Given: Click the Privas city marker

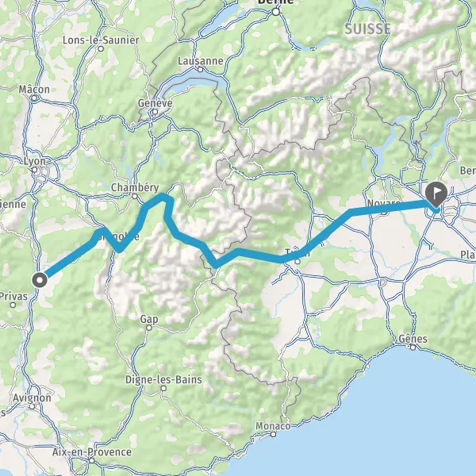Looking at the screenshot, I should click(13, 305).
